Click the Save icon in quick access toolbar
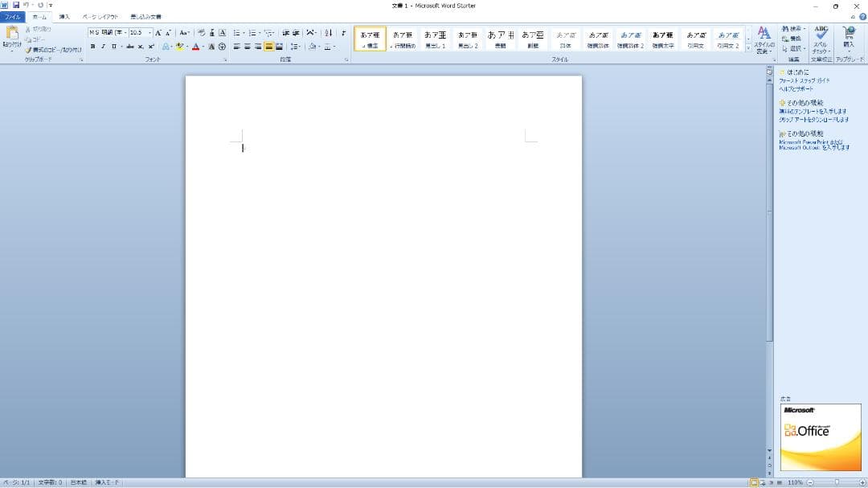Screen dimensions: 868x488 click(15, 5)
